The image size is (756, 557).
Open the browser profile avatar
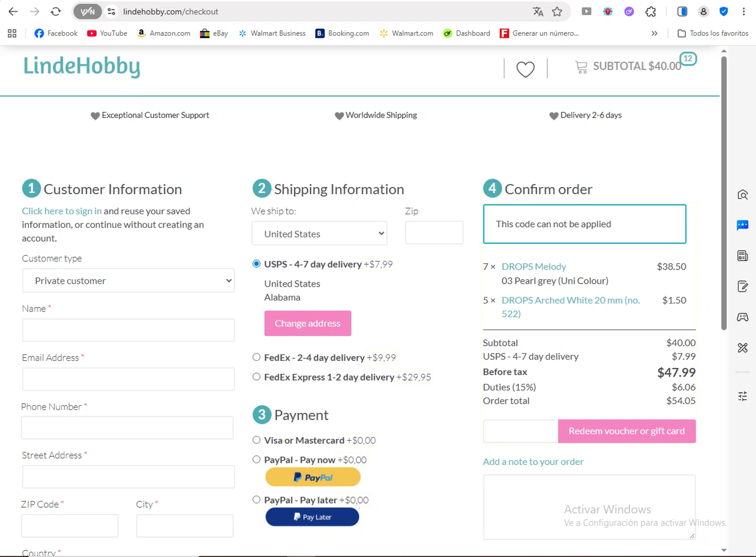(703, 12)
